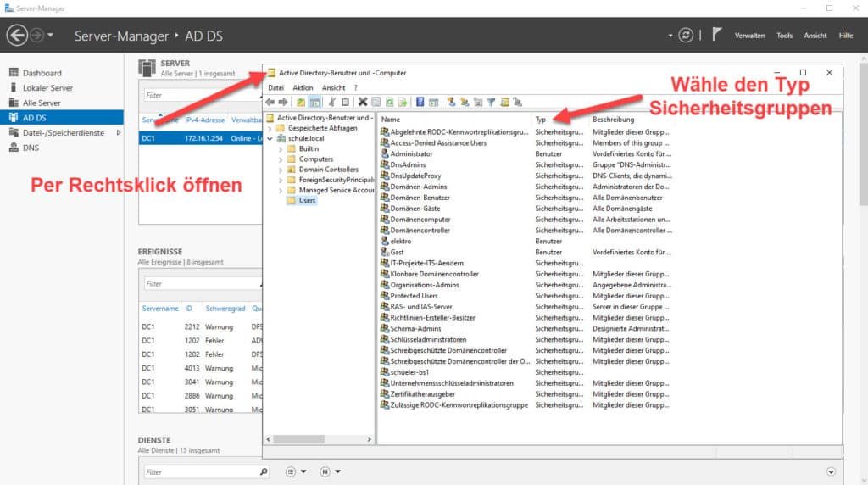Click the Server-Manager back arrow button
The height and width of the screenshot is (485, 868).
(x=17, y=36)
